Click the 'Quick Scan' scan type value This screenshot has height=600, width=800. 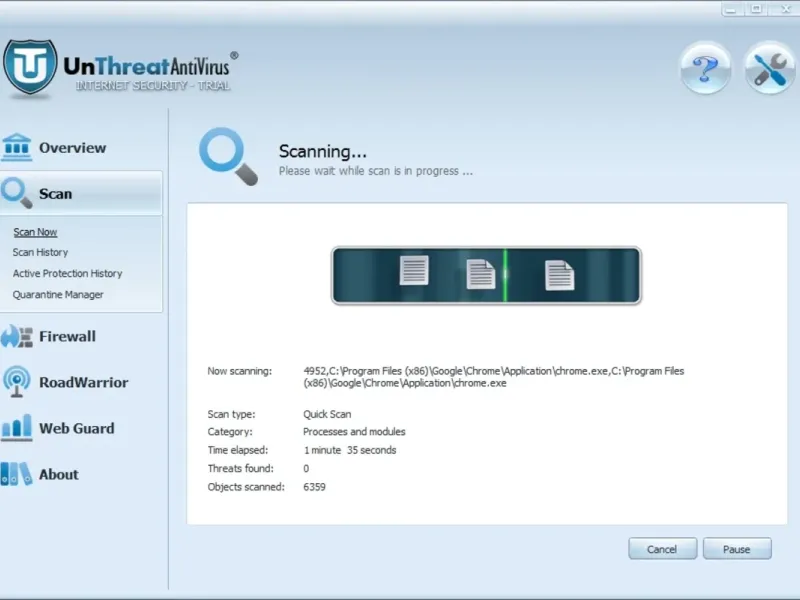327,414
